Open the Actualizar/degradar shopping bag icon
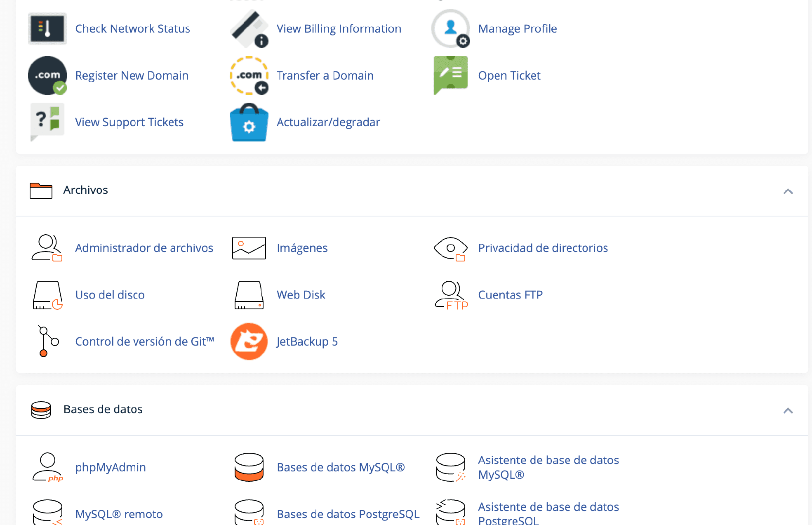812x525 pixels. pyautogui.click(x=249, y=122)
